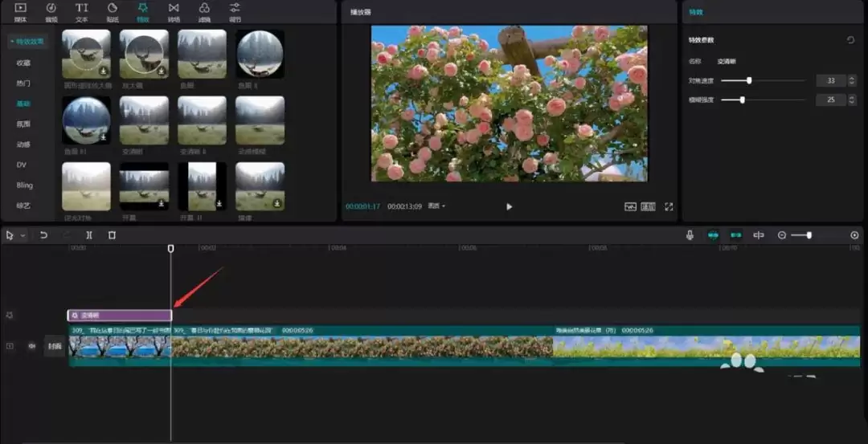Open the Transitions (转场) panel icon
The height and width of the screenshot is (444, 868).
[x=174, y=10]
